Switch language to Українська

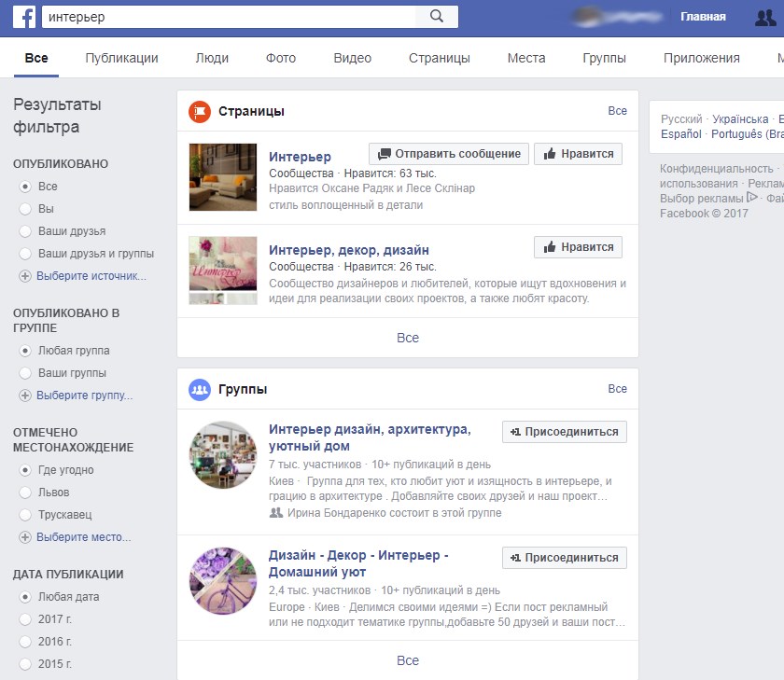pyautogui.click(x=740, y=119)
